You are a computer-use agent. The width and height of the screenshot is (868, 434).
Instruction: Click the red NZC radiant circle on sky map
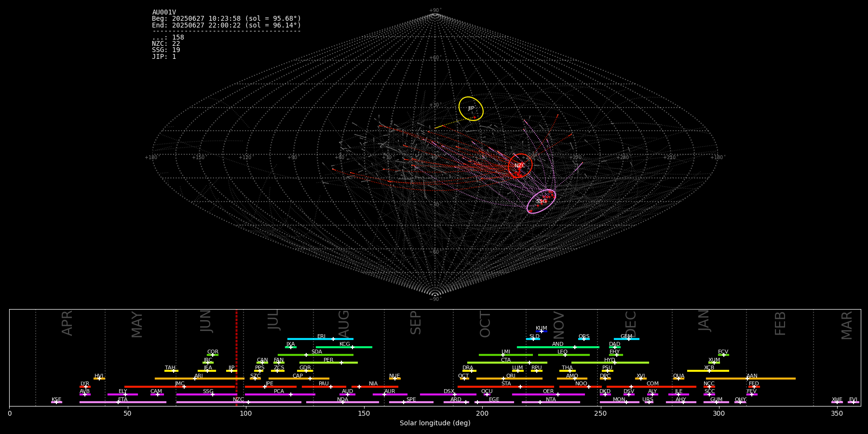[x=520, y=165]
